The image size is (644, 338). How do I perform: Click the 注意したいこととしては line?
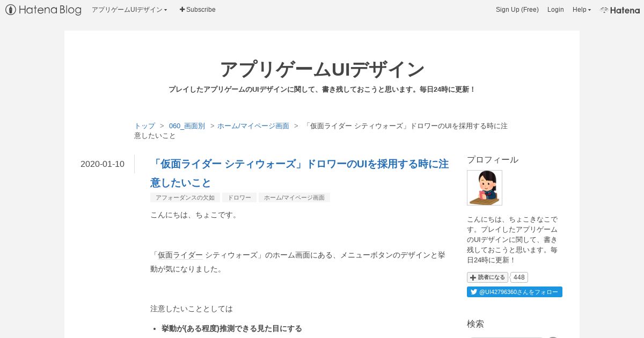(192, 309)
